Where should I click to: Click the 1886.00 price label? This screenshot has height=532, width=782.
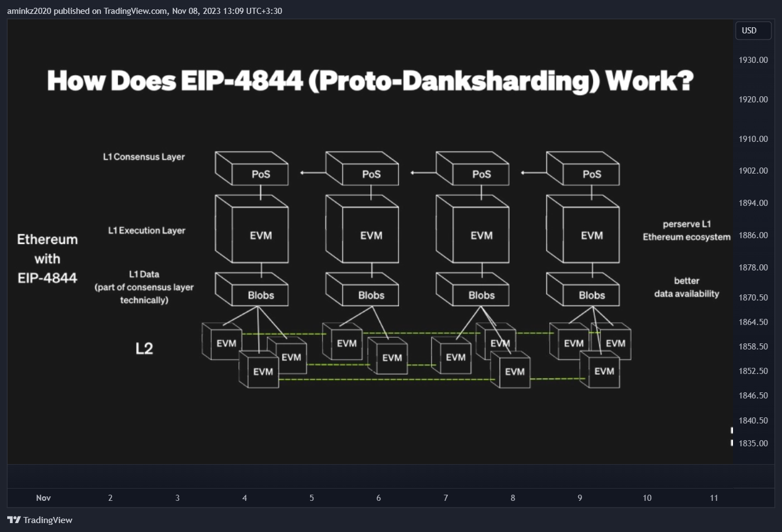point(753,235)
